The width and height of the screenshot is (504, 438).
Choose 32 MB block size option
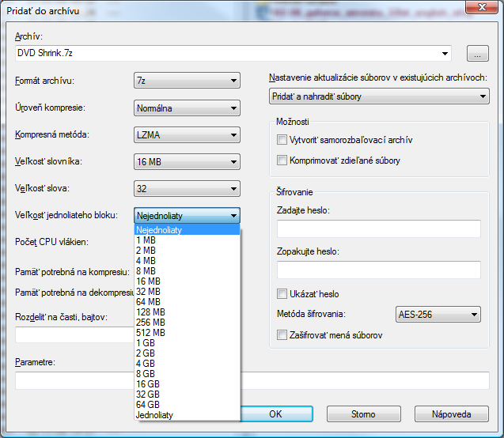(187, 292)
